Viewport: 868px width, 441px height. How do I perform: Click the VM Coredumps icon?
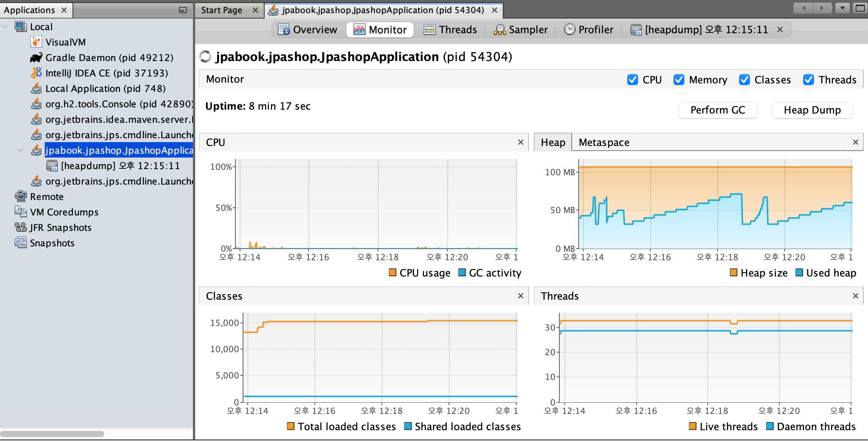click(20, 212)
